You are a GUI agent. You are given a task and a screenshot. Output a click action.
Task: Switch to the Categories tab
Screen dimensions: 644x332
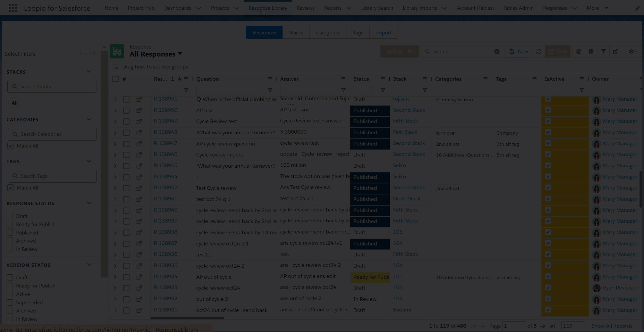point(328,33)
